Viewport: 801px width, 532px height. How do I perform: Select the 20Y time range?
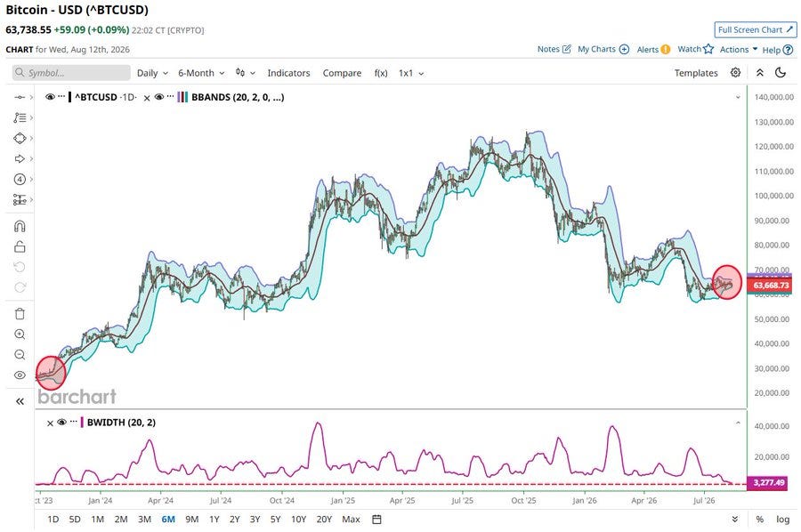324,520
